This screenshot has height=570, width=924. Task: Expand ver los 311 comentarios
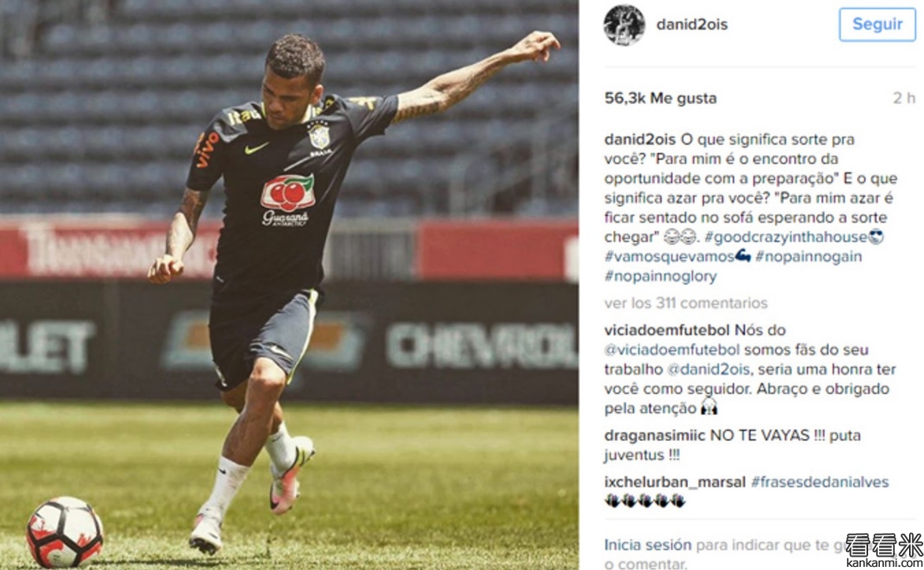686,303
